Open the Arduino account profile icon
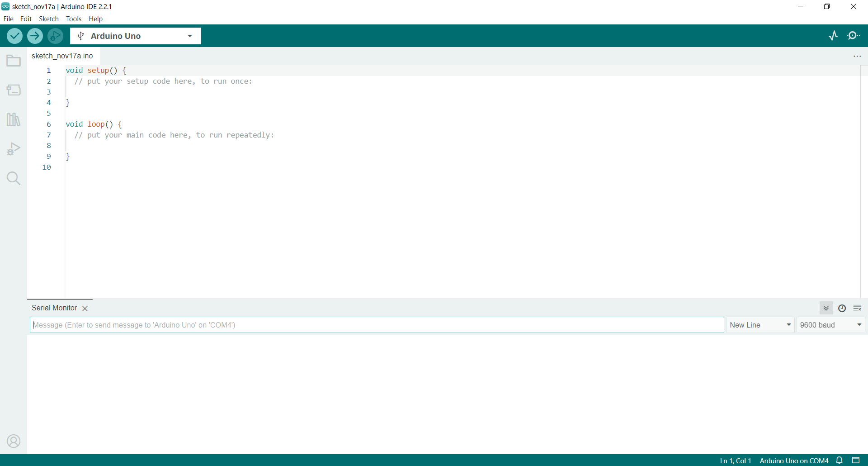Viewport: 868px width, 466px height. (14, 441)
